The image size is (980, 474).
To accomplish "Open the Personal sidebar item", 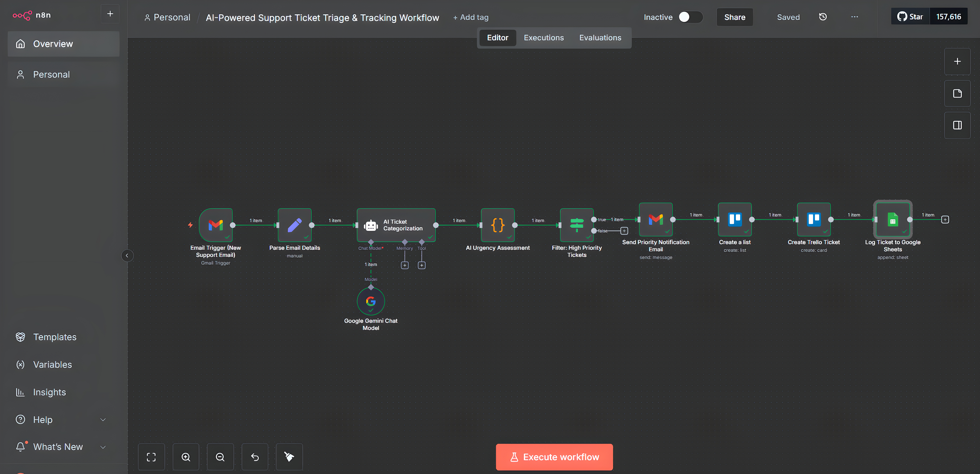I will [63, 75].
